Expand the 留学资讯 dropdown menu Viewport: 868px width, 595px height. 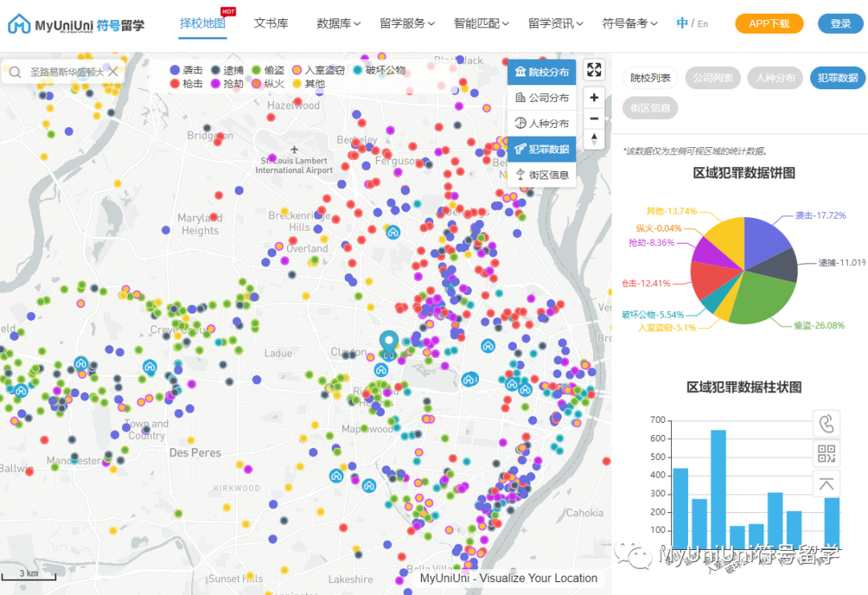tap(555, 24)
